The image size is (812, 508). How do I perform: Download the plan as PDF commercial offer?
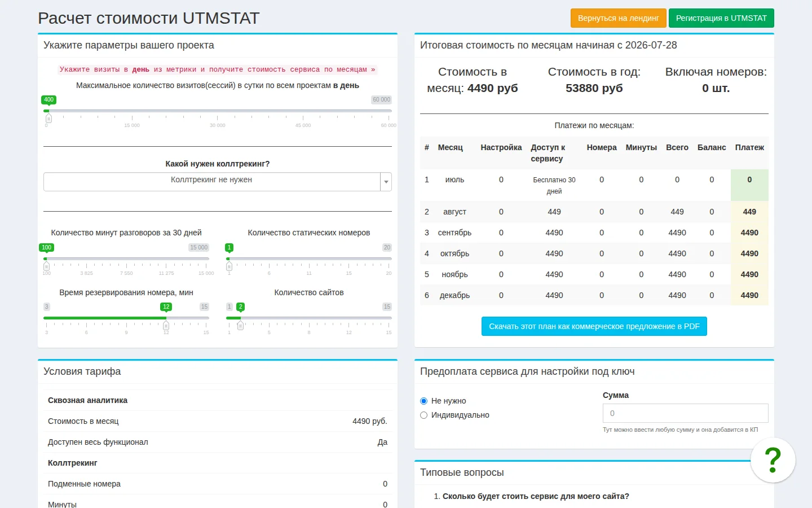point(594,326)
